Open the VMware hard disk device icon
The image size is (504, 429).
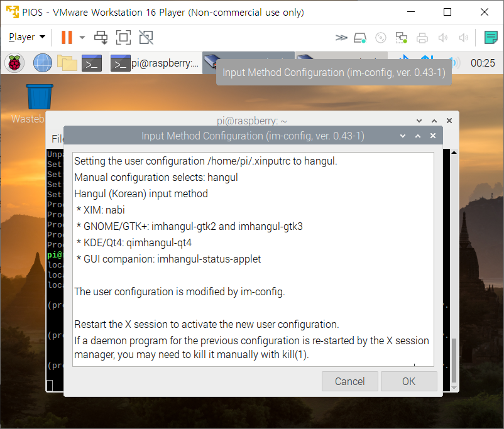(360, 38)
